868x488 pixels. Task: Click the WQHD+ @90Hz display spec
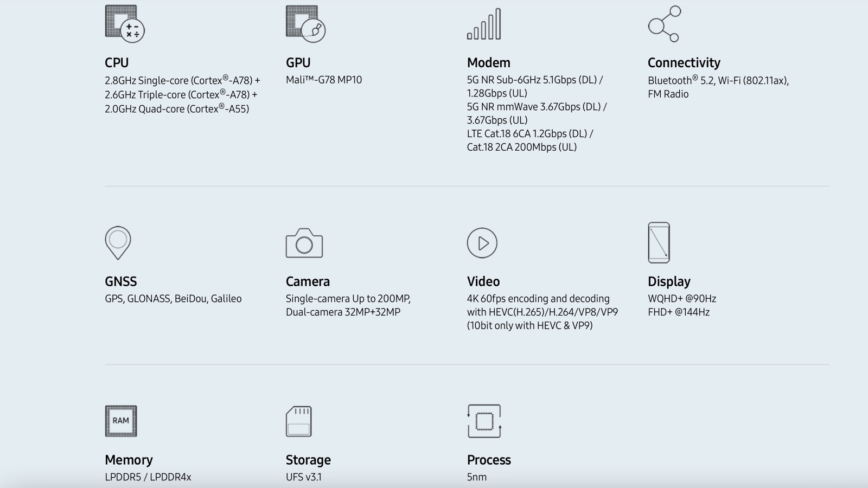pyautogui.click(x=682, y=299)
